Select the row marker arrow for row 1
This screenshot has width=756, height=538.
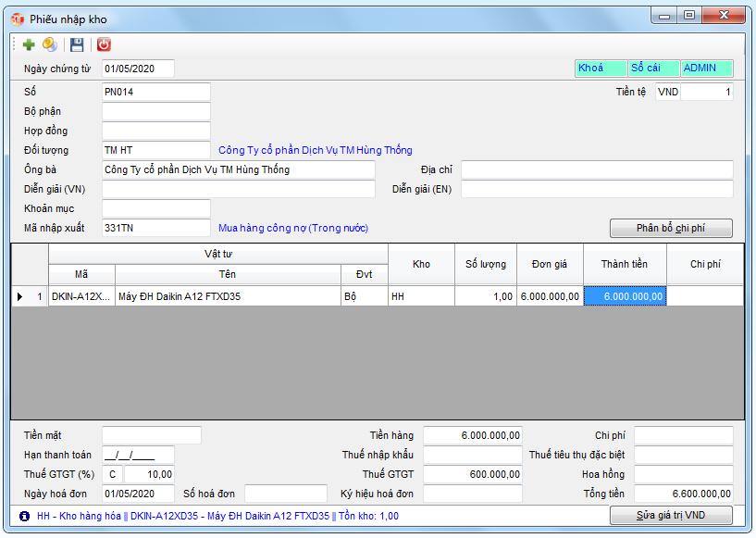[20, 296]
